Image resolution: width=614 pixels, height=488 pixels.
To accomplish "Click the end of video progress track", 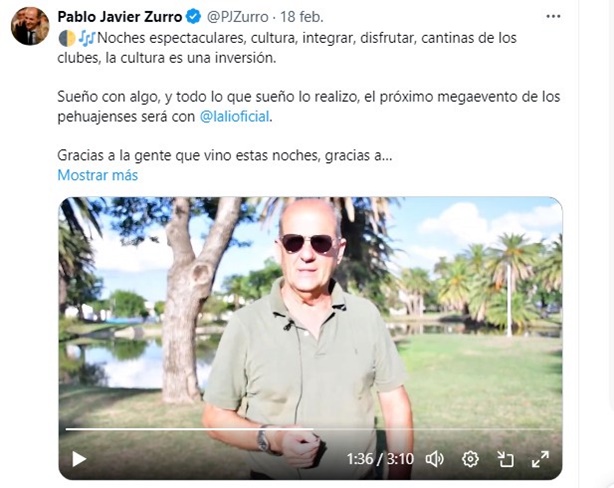I will [551, 429].
